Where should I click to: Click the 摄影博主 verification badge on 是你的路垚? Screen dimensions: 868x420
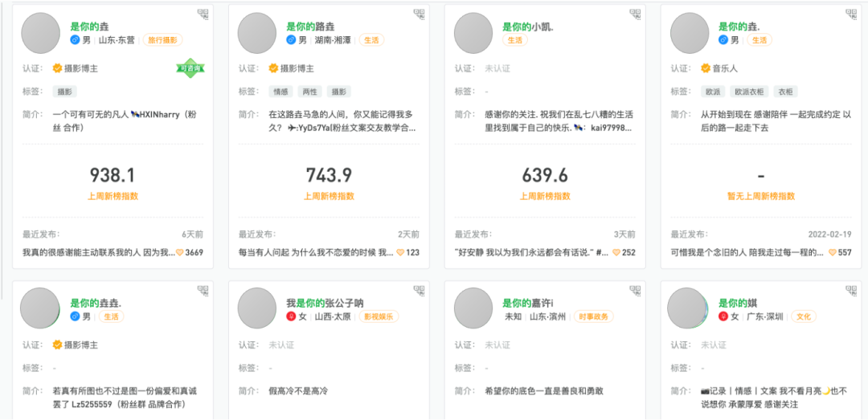tap(291, 68)
